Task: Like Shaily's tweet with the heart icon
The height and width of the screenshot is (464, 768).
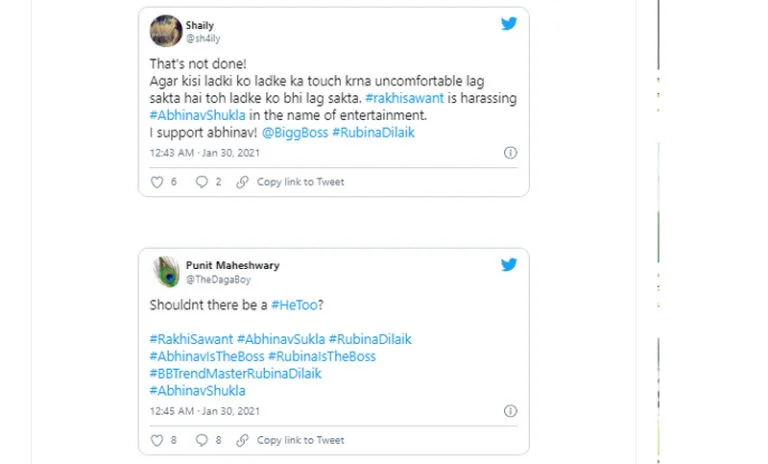Action: pyautogui.click(x=157, y=182)
